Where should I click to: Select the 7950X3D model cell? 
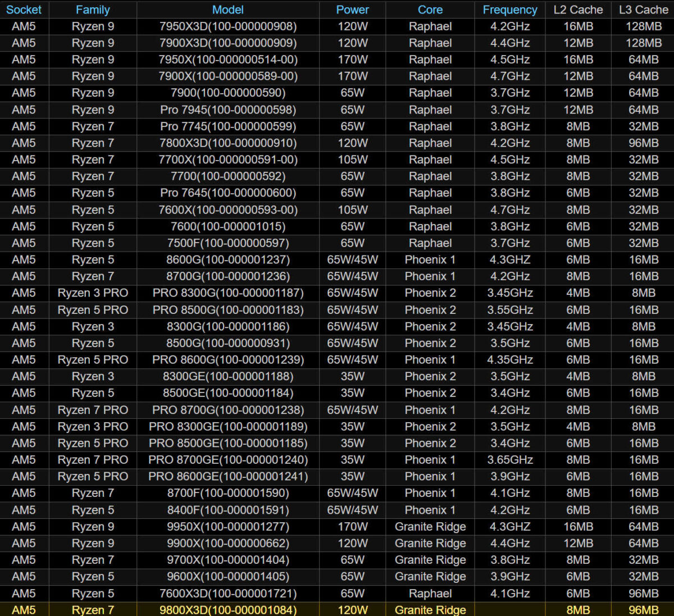coord(227,26)
